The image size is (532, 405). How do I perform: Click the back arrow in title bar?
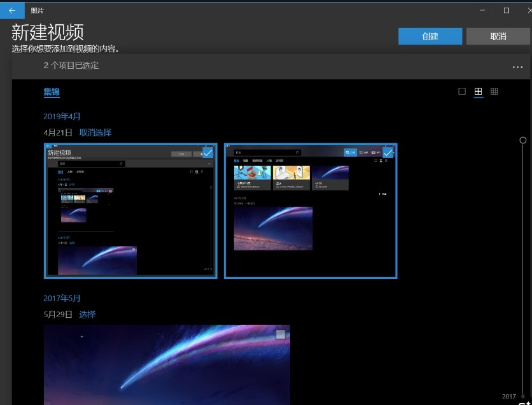pos(11,11)
